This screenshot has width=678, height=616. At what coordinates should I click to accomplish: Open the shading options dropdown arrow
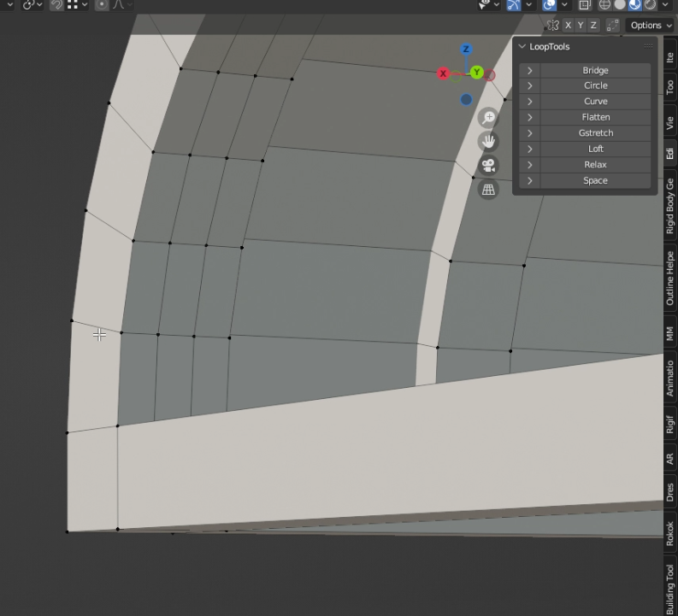click(x=665, y=5)
